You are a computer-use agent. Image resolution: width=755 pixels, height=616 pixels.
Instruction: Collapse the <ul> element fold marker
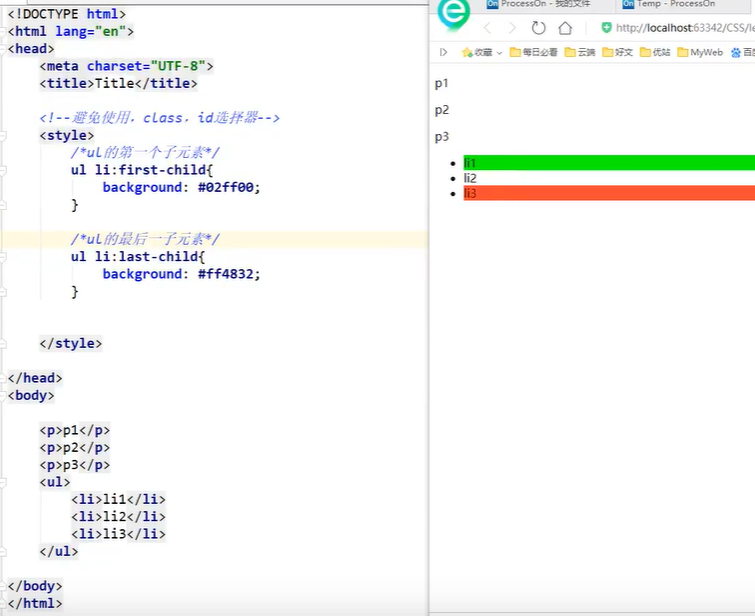coord(3,483)
